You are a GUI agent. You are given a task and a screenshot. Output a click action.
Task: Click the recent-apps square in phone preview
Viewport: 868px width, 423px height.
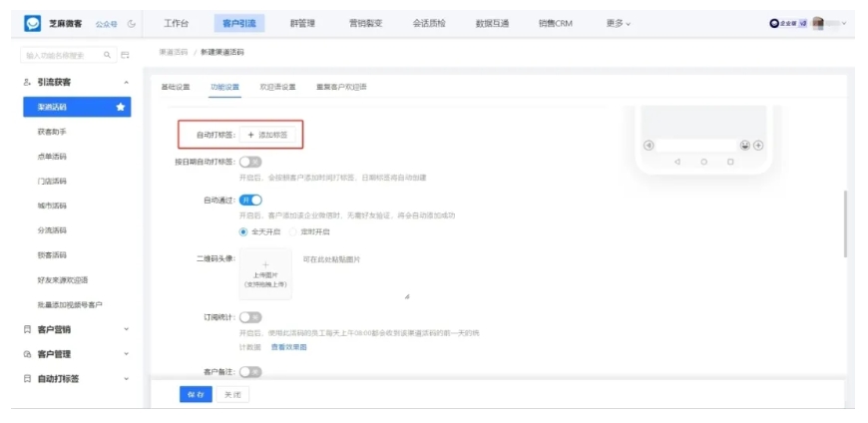(730, 162)
